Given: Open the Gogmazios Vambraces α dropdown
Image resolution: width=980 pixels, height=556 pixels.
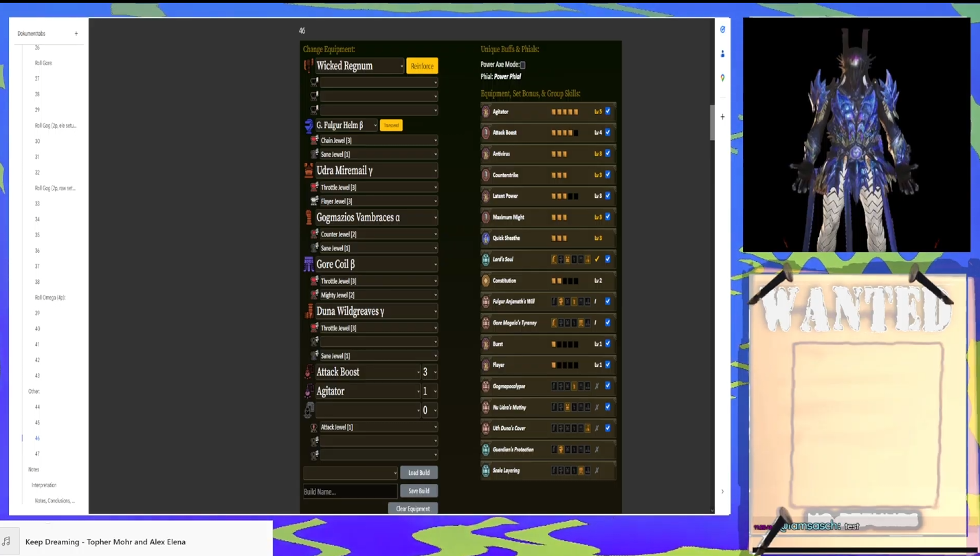Looking at the screenshot, I should click(377, 217).
